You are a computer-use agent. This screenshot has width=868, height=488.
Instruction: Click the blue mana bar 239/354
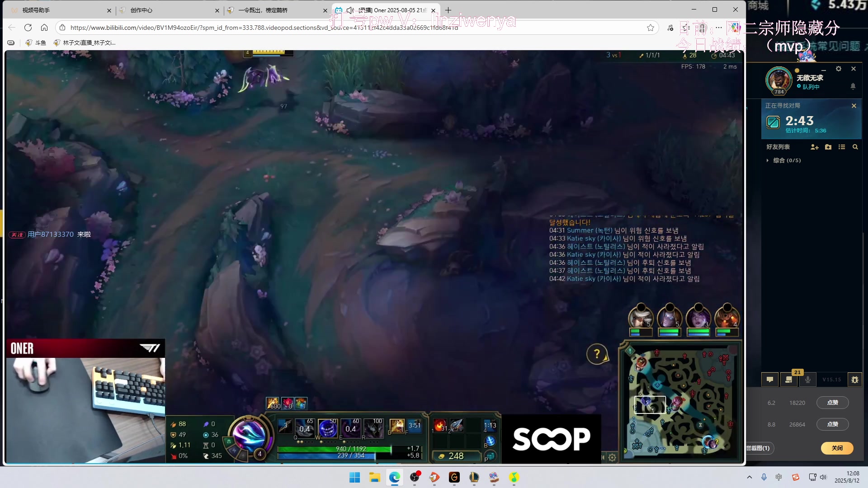349,455
